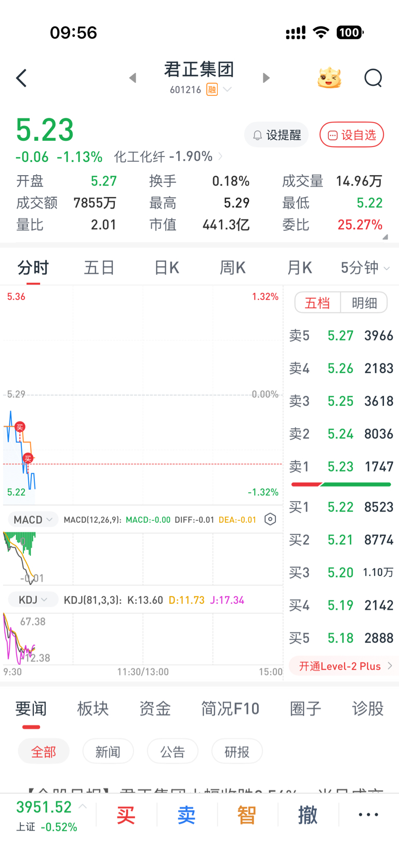Switch to 板块 tab
This screenshot has height=868, width=399.
point(93,708)
